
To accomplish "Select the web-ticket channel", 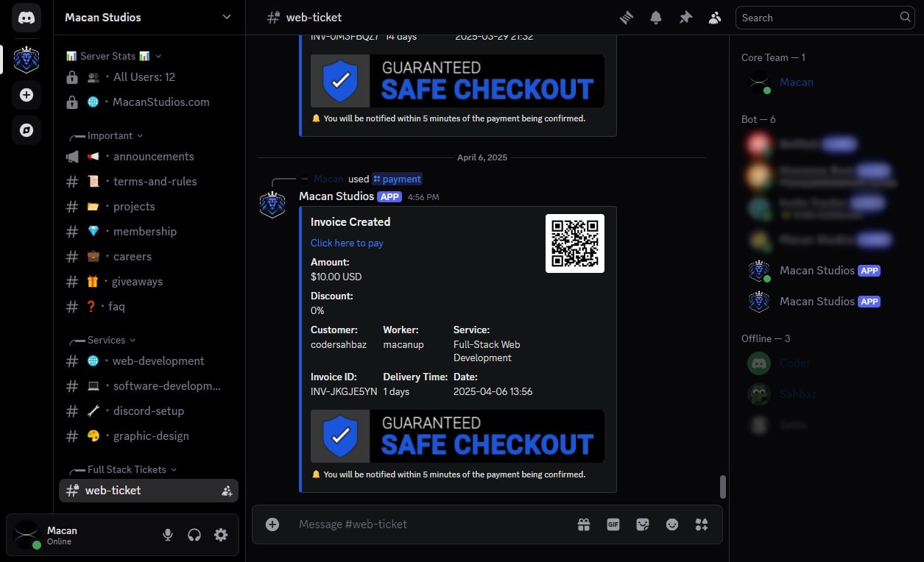I will 149,491.
